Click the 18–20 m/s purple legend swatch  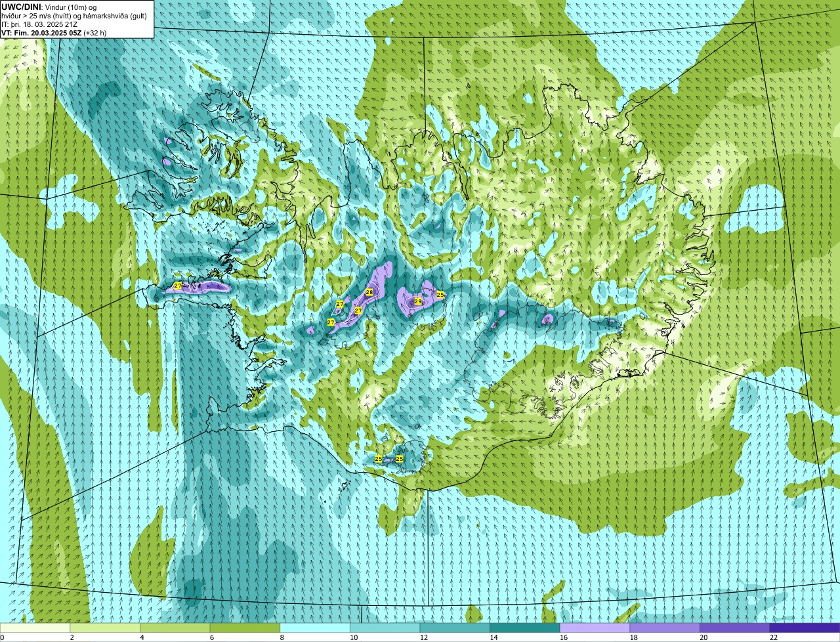point(665,628)
